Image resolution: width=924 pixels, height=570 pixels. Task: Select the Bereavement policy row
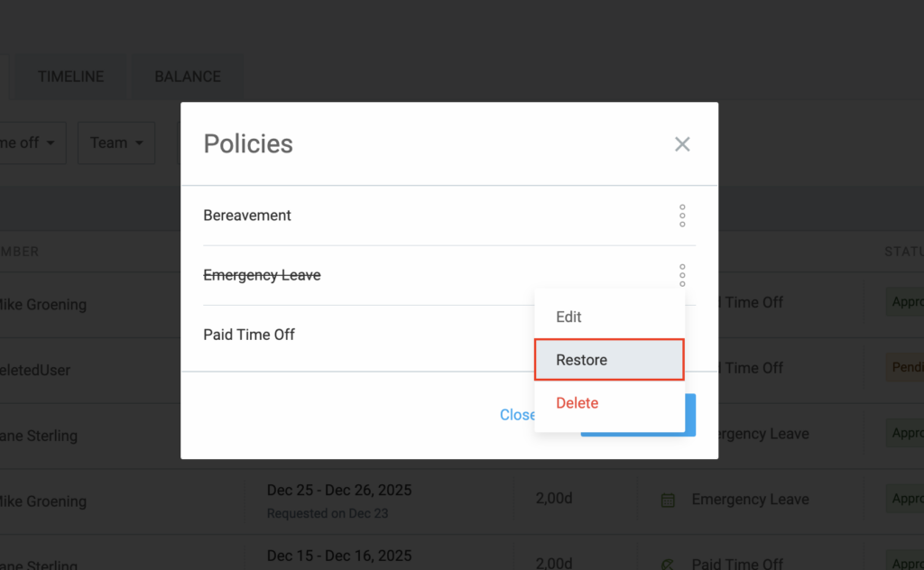[247, 216]
